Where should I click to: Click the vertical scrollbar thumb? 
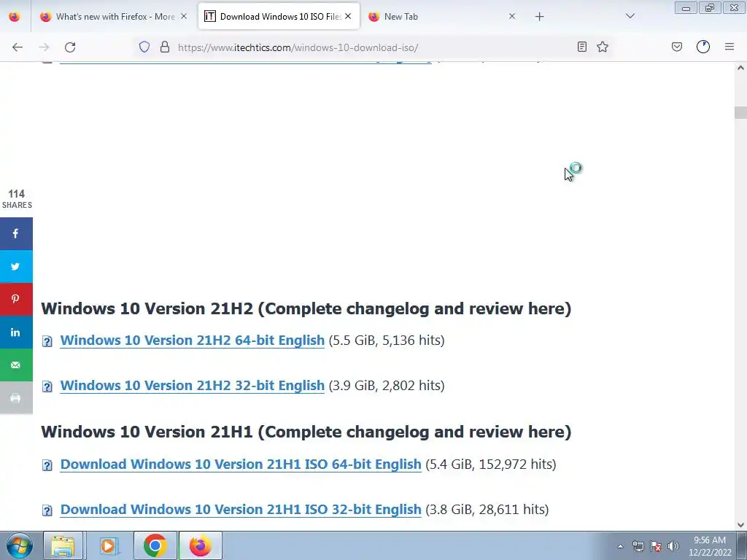point(740,112)
